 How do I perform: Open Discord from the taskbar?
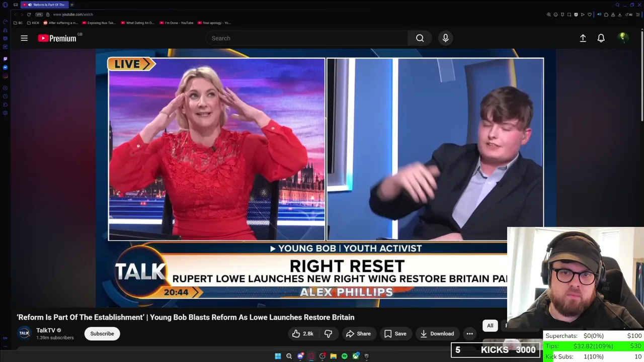300,356
